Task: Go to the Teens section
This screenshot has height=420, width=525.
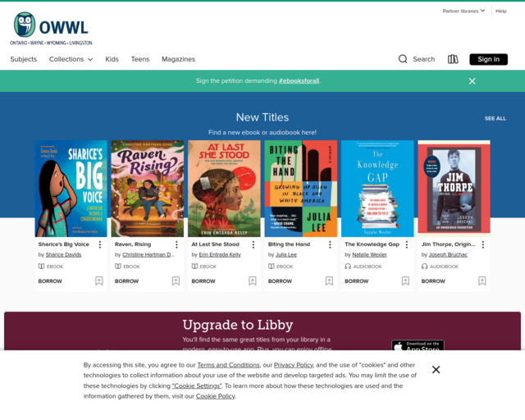Action: point(140,59)
